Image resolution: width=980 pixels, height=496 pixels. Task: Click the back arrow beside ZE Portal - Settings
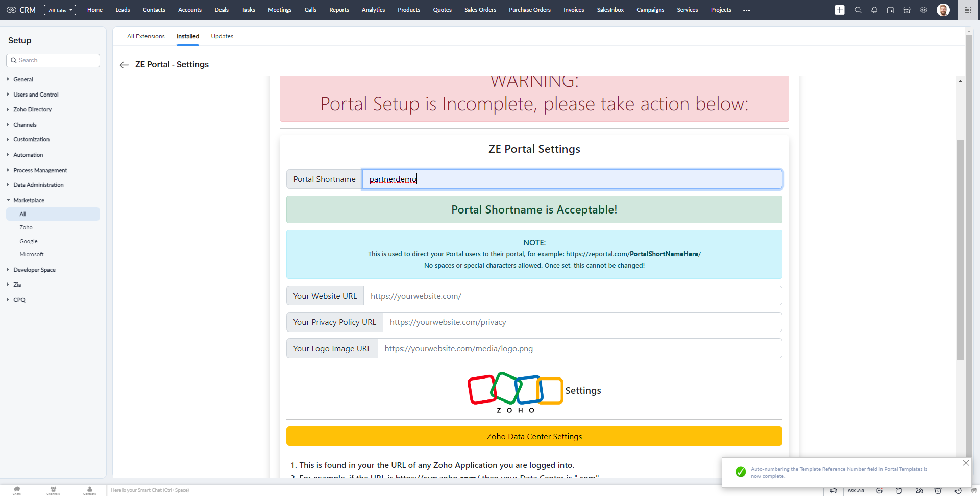click(x=124, y=65)
